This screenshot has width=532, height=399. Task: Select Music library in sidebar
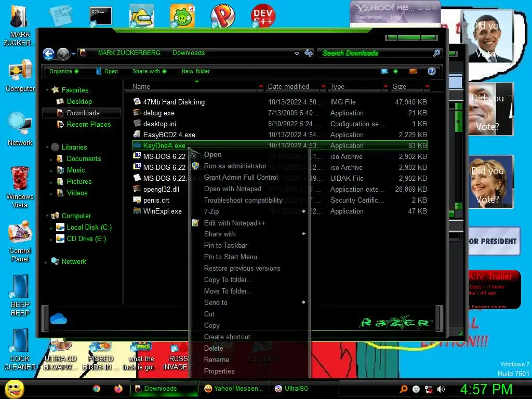tap(76, 170)
